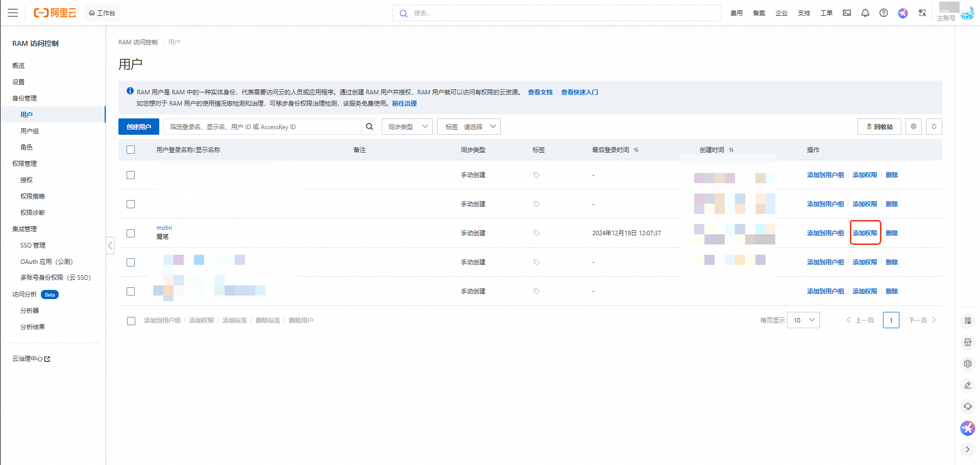Toggle the select-all checkbox in table header
Screen dimensions: 980x465
click(x=131, y=150)
